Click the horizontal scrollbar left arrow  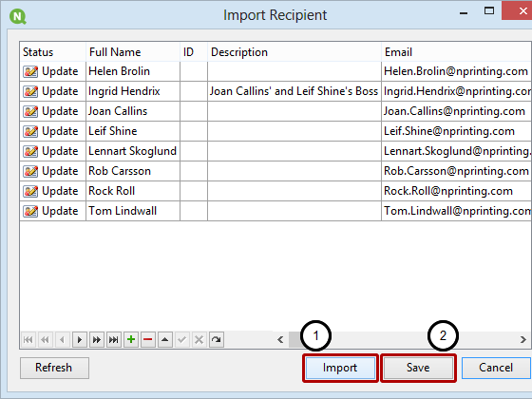point(280,340)
